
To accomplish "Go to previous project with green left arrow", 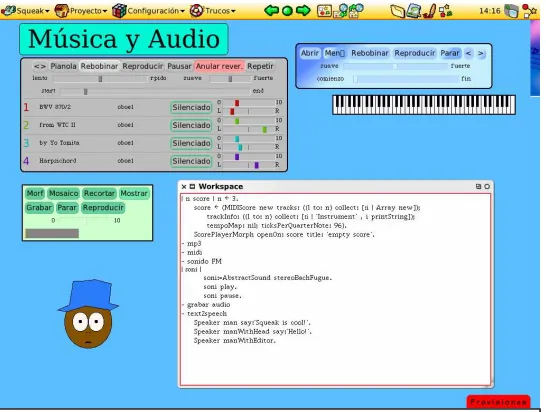I will pyautogui.click(x=271, y=10).
